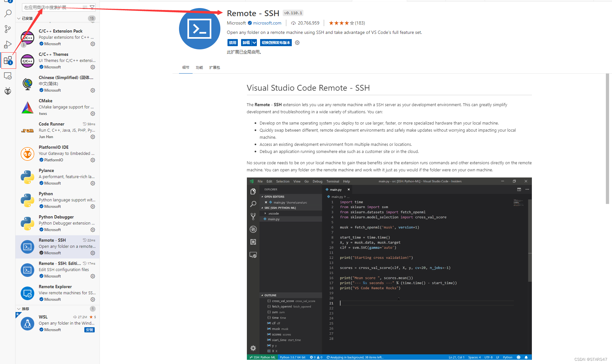Image resolution: width=612 pixels, height=364 pixels.
Task: Open the Extensions view icon
Action: (8, 60)
